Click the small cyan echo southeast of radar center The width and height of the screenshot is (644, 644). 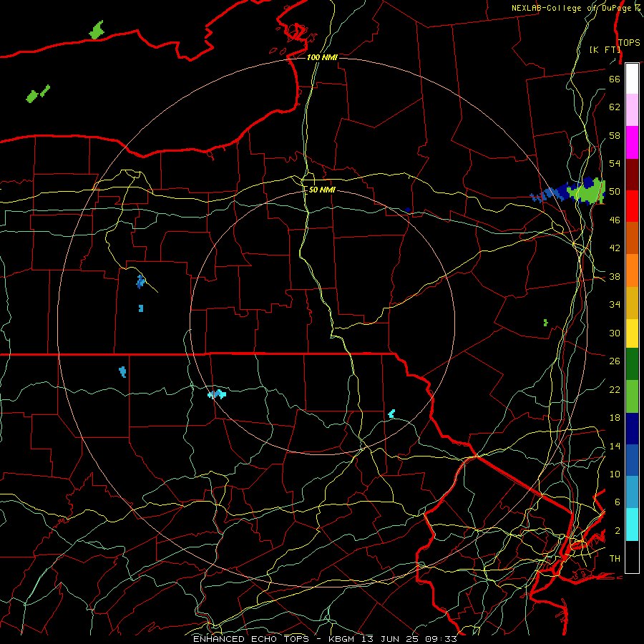[392, 414]
